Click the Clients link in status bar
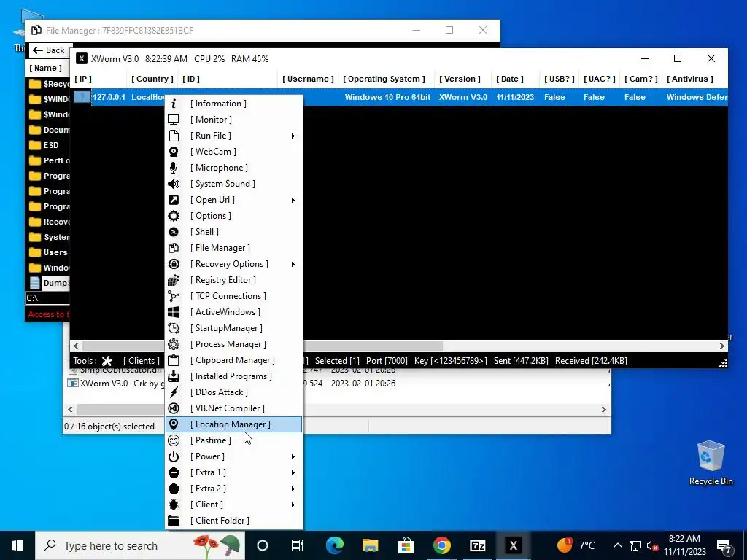The width and height of the screenshot is (747, 560). click(x=142, y=361)
